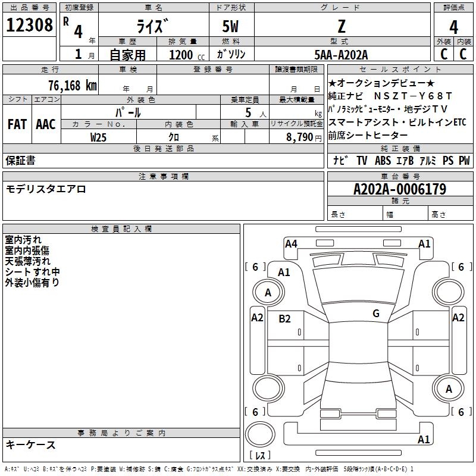This screenshot has width=476, height=476.
Task: Click the recycle deposit 8,790円
Action: (x=303, y=137)
